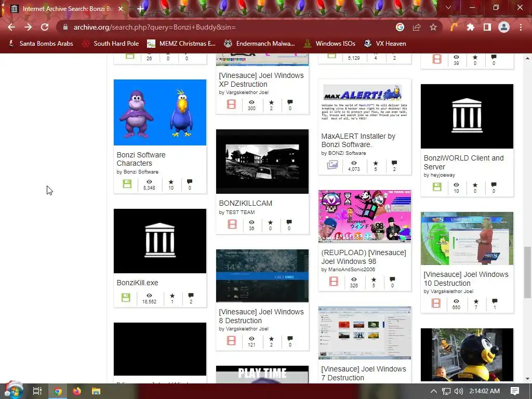Open the Windows ISOs bookmark
532x399 pixels.
click(330, 44)
